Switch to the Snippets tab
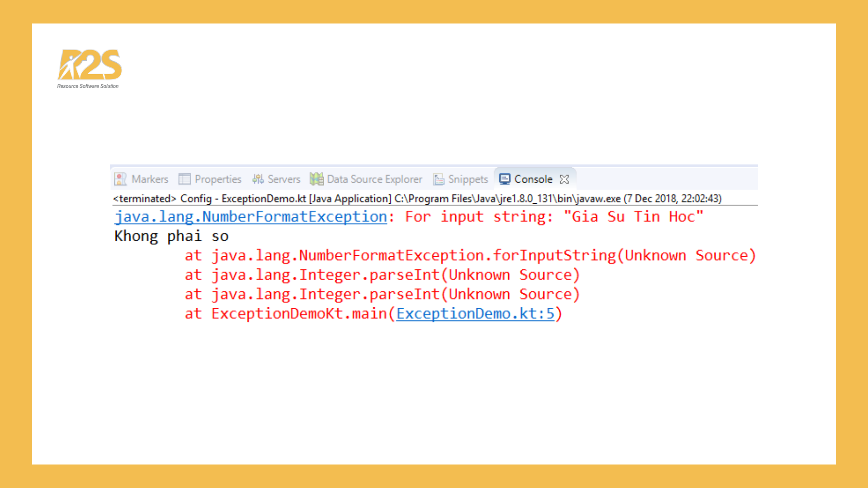The width and height of the screenshot is (868, 488). click(468, 179)
